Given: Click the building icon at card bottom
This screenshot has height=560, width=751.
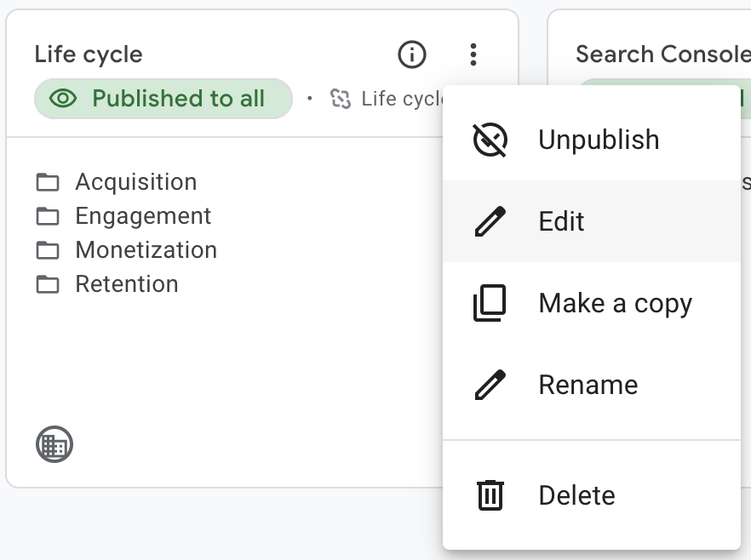Looking at the screenshot, I should [x=54, y=444].
